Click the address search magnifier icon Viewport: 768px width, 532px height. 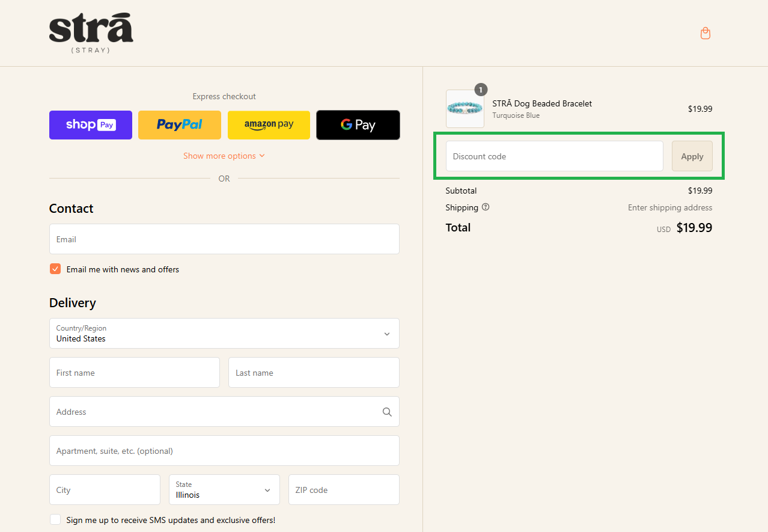pos(387,412)
